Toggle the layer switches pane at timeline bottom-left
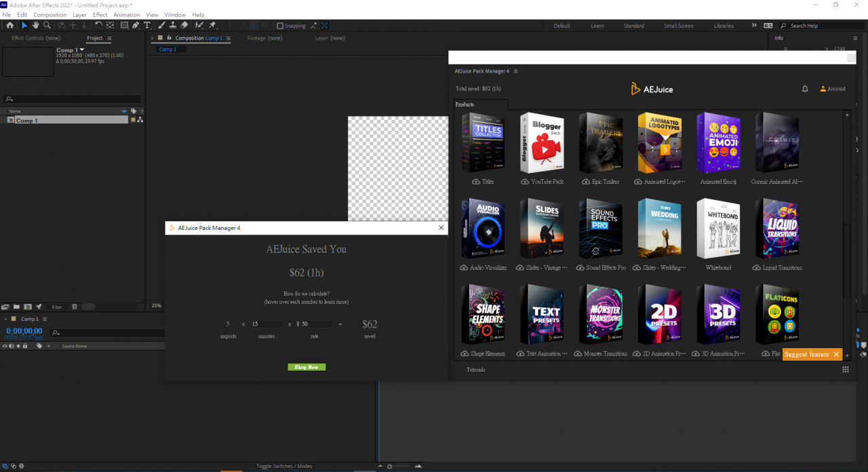This screenshot has width=868, height=472. tap(5, 466)
